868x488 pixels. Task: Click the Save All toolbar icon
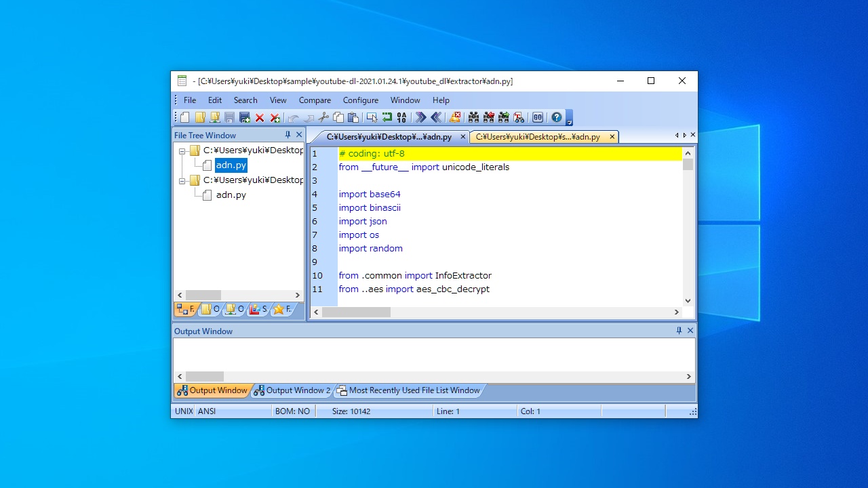click(245, 117)
